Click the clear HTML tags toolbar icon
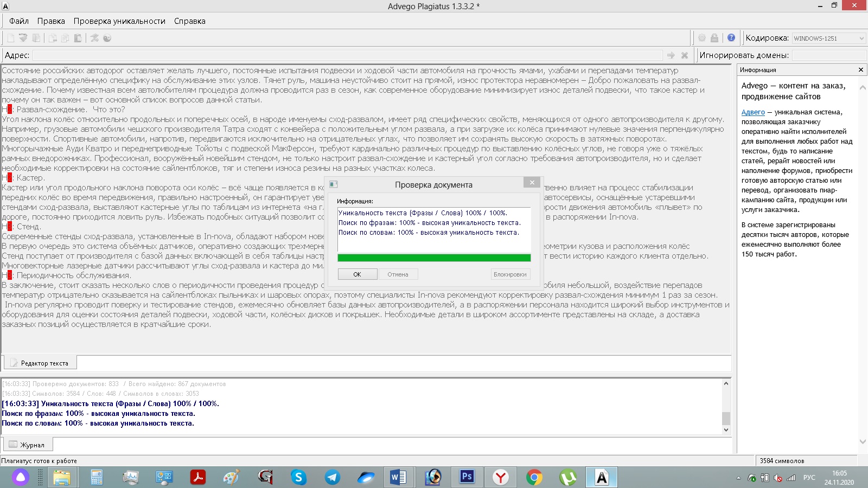This screenshot has height=488, width=868. tap(23, 38)
